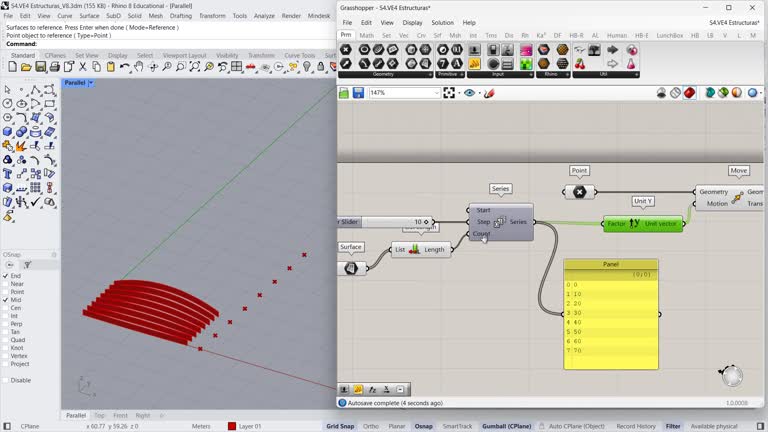Click the Grasshopper open file icon
Viewport: 768px width, 432px height.
coord(344,93)
